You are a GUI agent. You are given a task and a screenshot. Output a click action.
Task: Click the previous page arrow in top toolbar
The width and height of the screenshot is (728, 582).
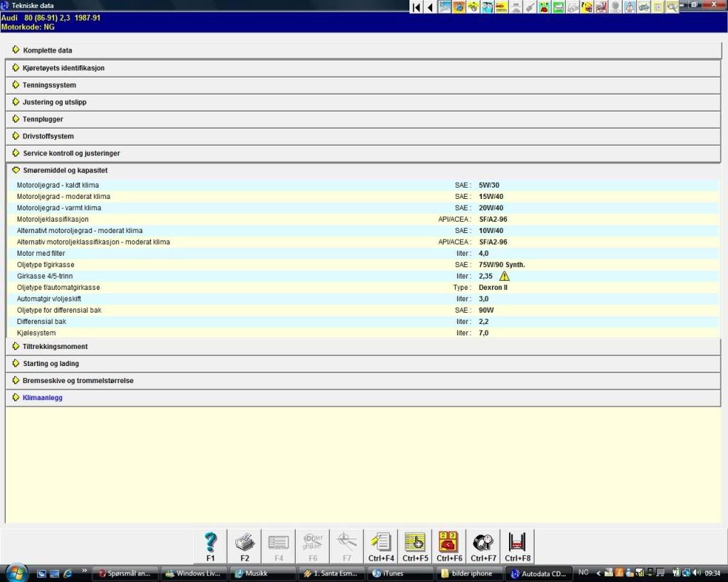pos(431,7)
